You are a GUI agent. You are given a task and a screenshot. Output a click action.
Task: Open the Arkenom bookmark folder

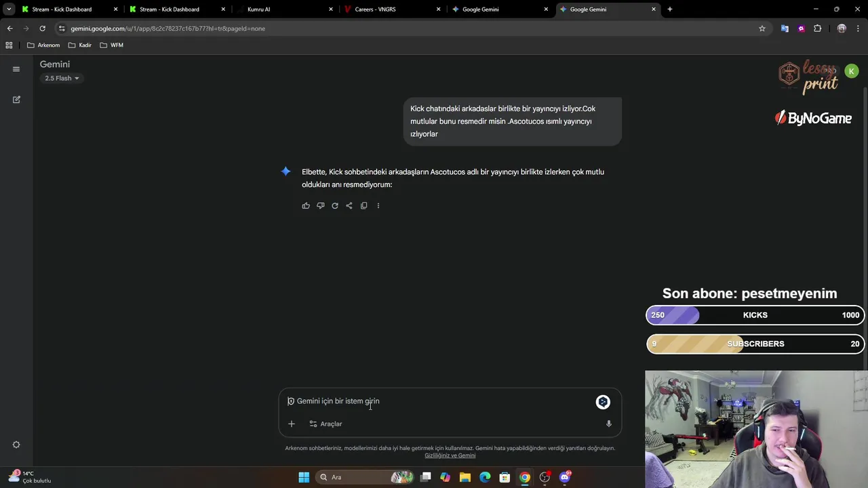click(43, 45)
